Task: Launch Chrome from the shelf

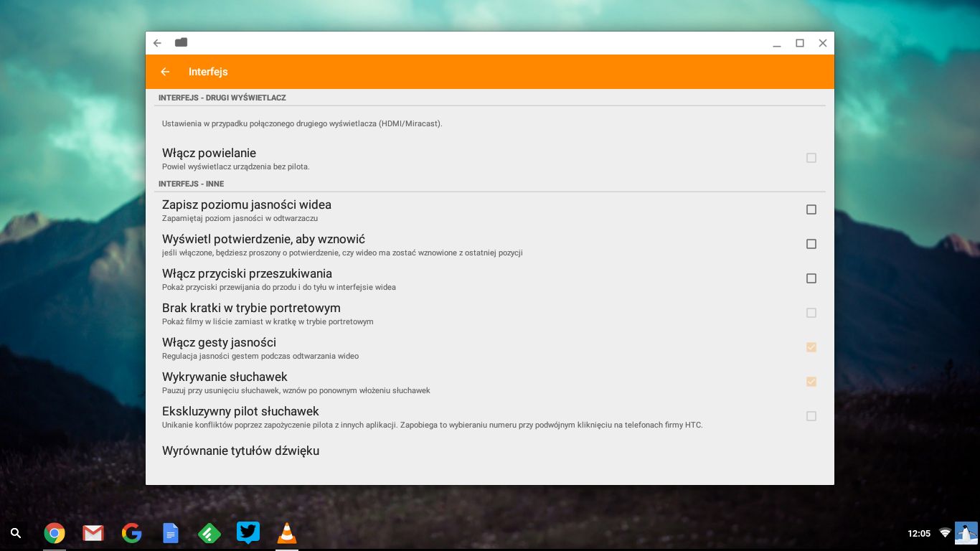Action: click(x=55, y=533)
